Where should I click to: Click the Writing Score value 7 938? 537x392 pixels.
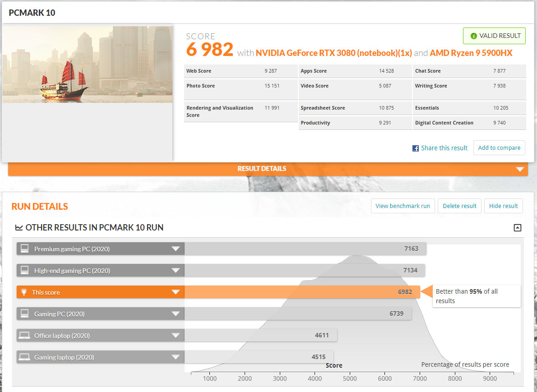[500, 86]
